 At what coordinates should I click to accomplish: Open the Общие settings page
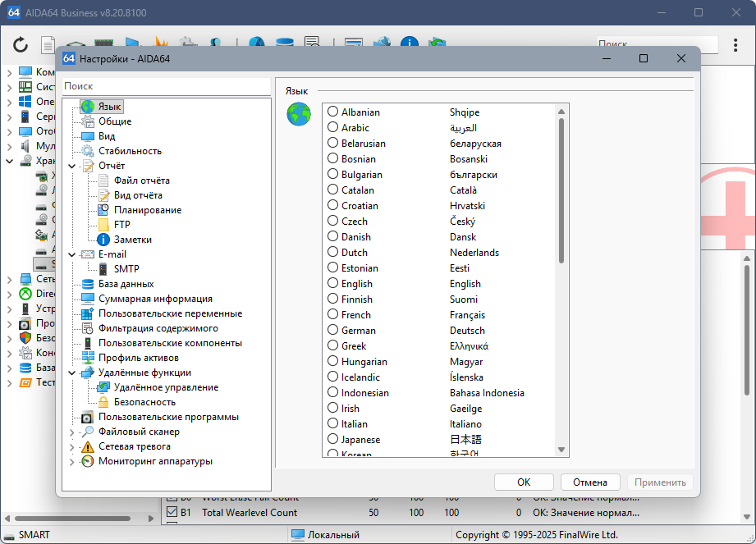[114, 121]
